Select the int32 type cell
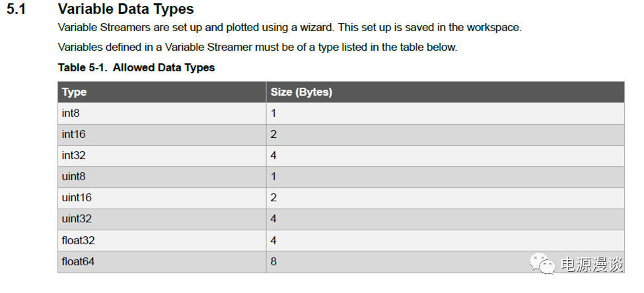644x293 pixels. (73, 155)
